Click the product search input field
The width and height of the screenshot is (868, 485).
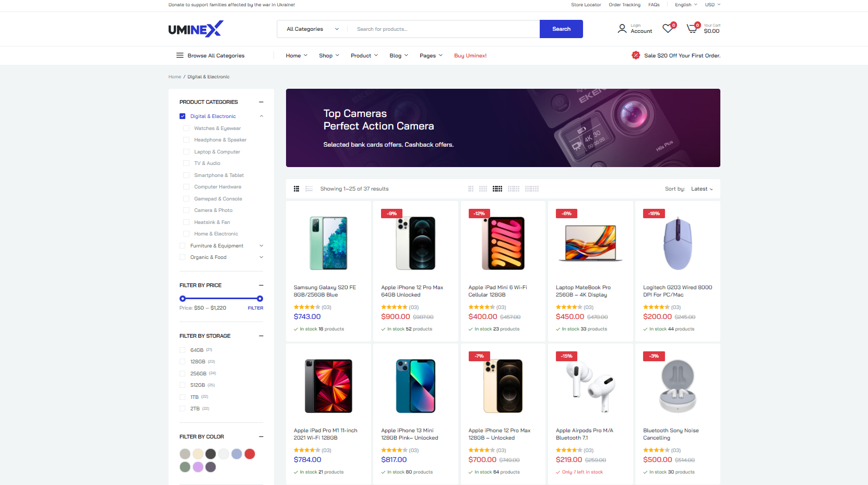[x=444, y=29]
